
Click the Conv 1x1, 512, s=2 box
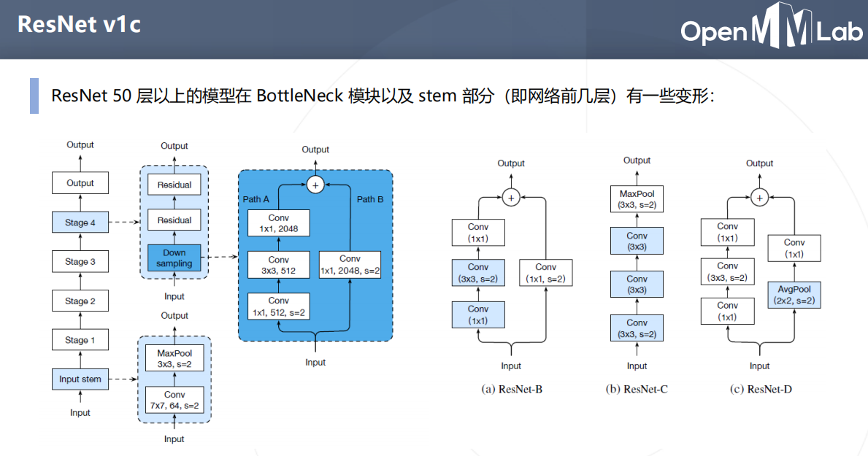278,306
